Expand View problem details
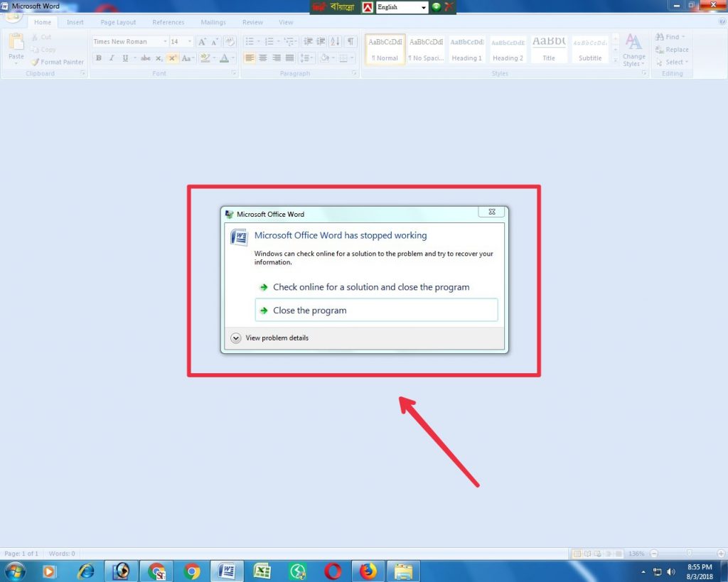The width and height of the screenshot is (728, 582). 269,338
